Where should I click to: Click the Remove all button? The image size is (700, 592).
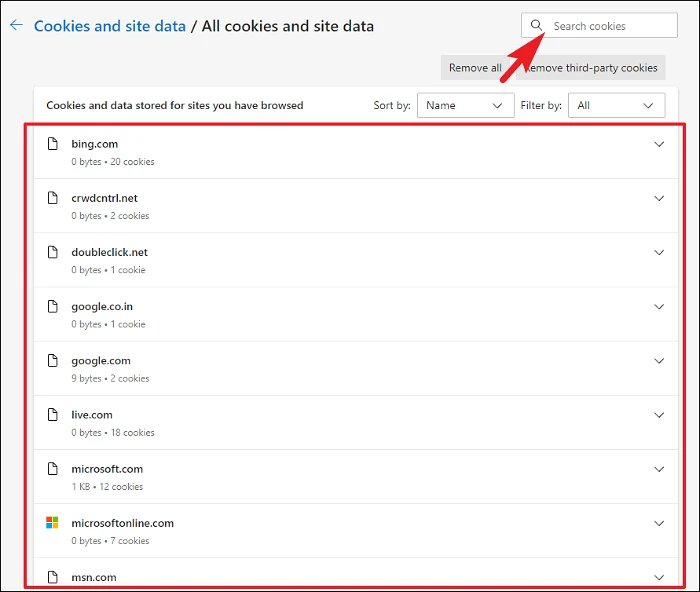point(475,68)
